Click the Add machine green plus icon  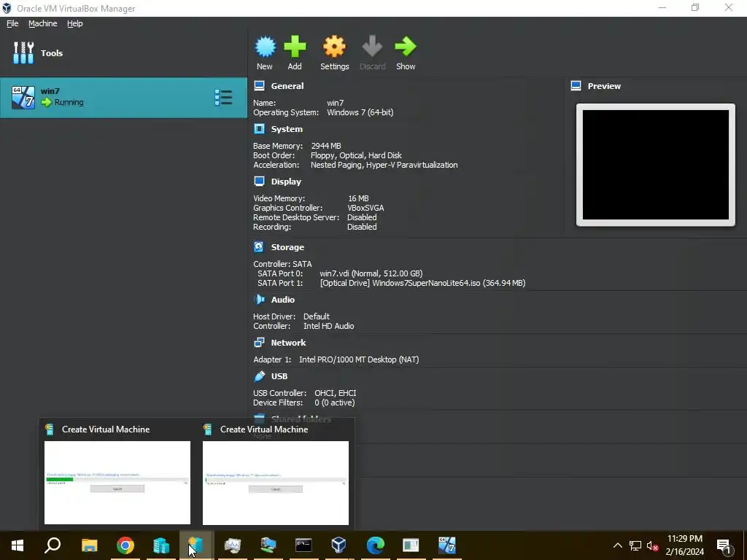pyautogui.click(x=295, y=47)
